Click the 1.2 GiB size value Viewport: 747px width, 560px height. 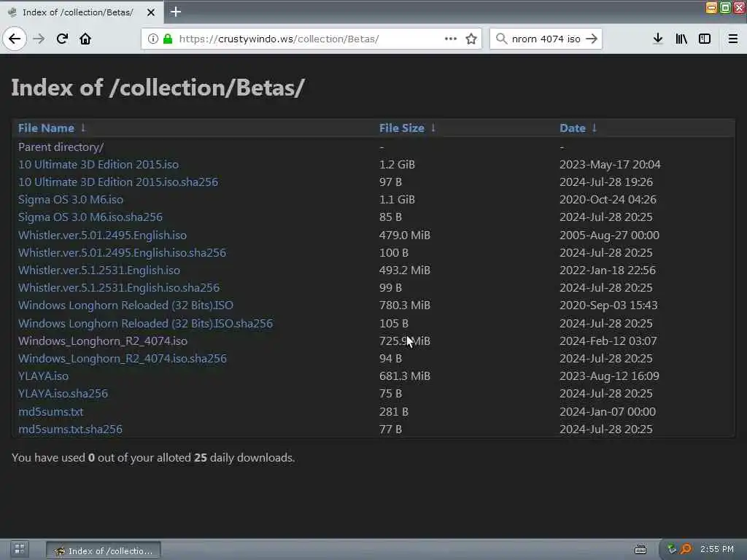397,164
